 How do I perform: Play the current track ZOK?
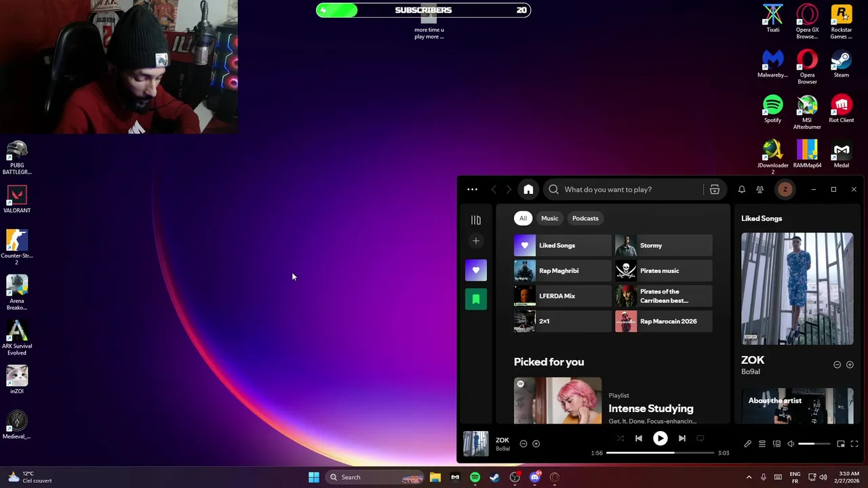660,439
